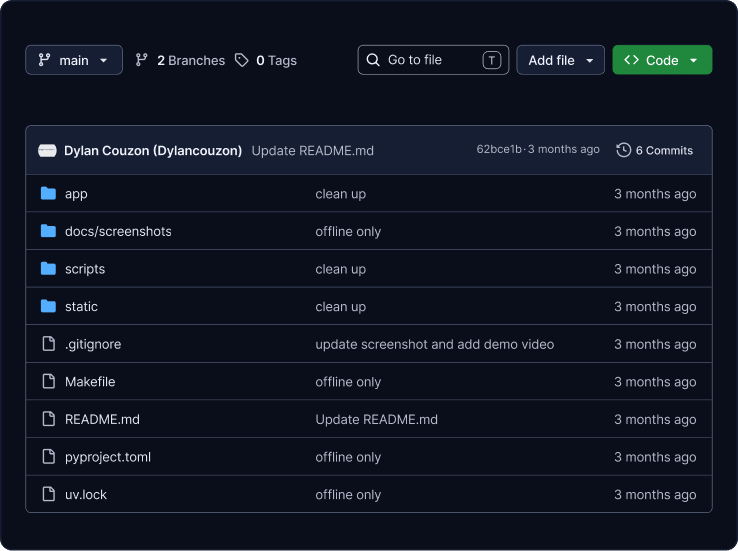Image resolution: width=738 pixels, height=551 pixels.
Task: Click the docs/screenshots folder icon
Action: point(48,231)
